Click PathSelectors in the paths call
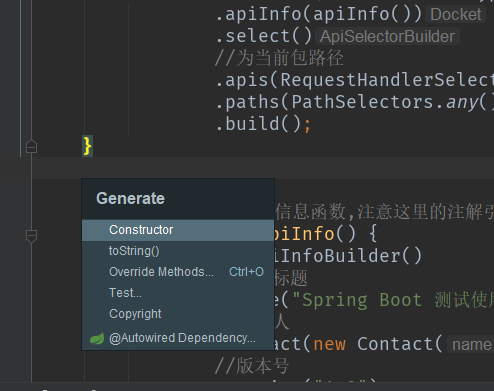The image size is (494, 391). tap(361, 102)
